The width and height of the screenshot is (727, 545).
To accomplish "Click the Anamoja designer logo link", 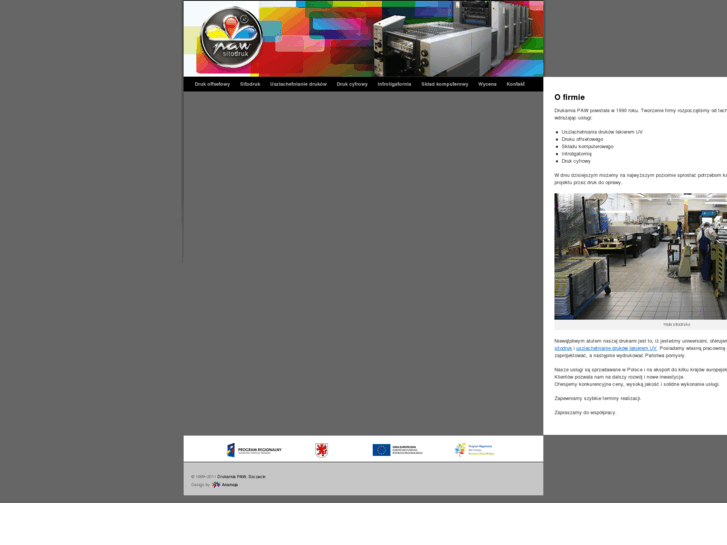I will point(225,485).
